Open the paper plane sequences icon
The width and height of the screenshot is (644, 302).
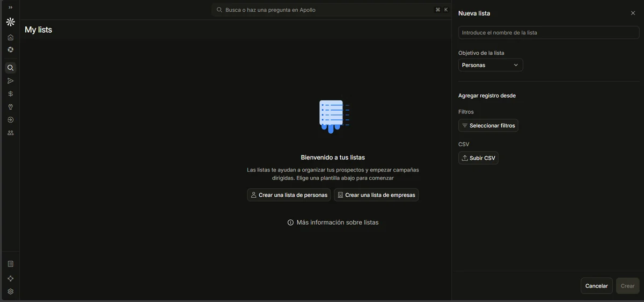[x=10, y=81]
